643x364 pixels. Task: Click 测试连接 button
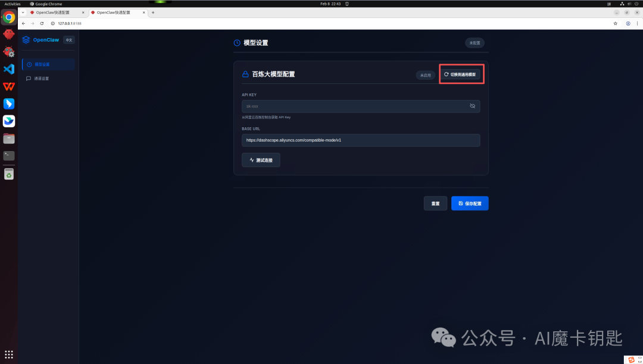(x=261, y=160)
